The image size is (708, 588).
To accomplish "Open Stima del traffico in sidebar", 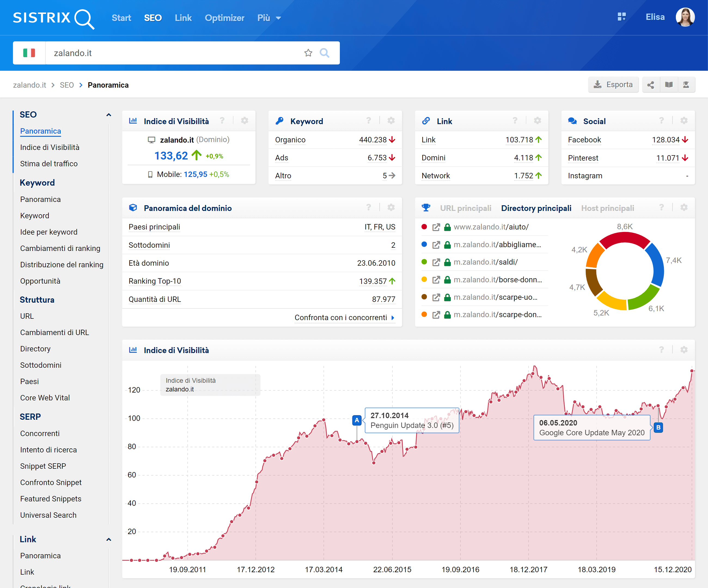I will coord(49,164).
